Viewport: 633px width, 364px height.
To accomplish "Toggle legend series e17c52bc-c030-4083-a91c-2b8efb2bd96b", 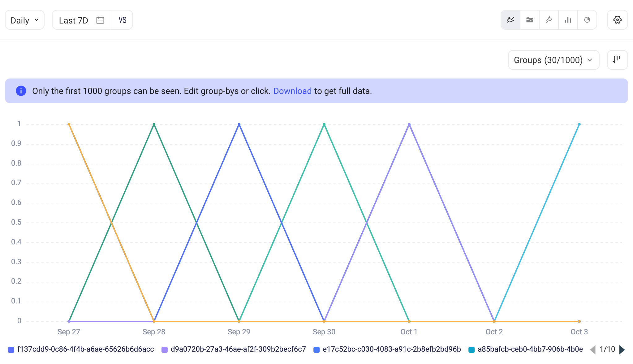I will [387, 349].
